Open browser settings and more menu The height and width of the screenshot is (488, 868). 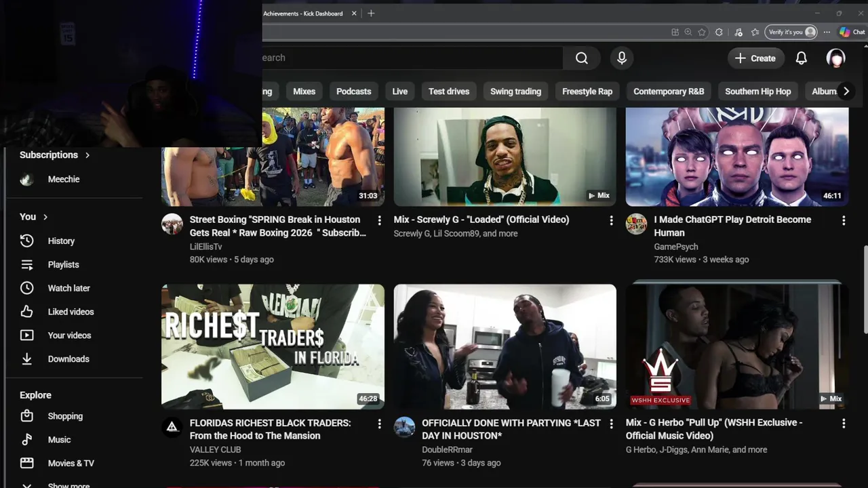[x=827, y=32]
